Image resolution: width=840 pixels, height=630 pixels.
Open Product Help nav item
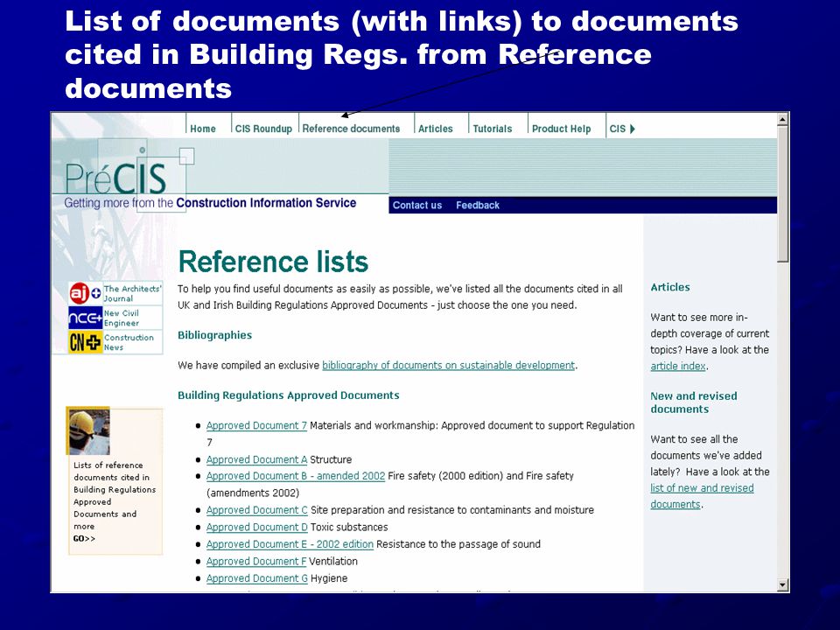(561, 129)
